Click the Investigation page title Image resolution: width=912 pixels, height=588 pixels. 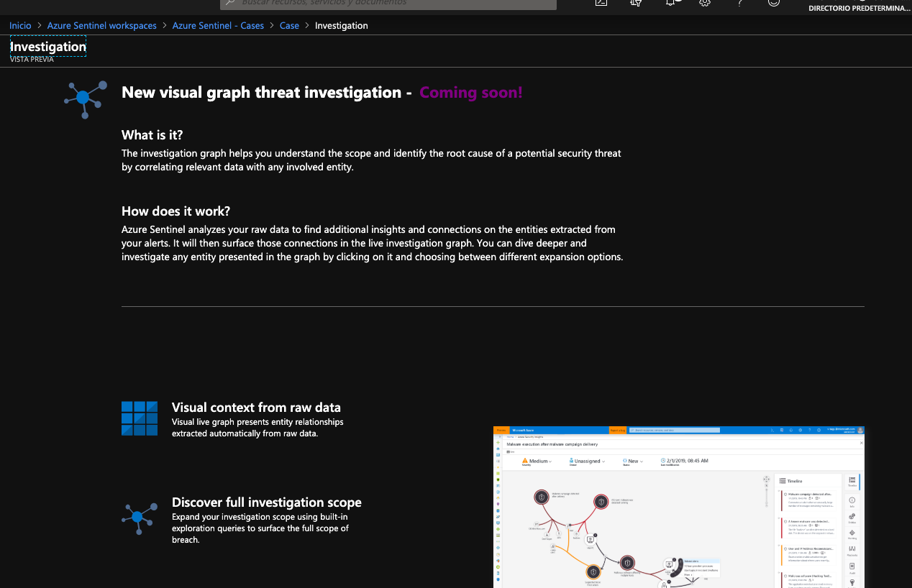click(48, 47)
